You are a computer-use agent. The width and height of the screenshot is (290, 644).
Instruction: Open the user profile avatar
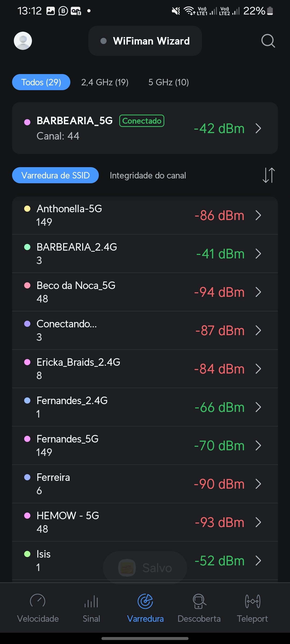[23, 41]
